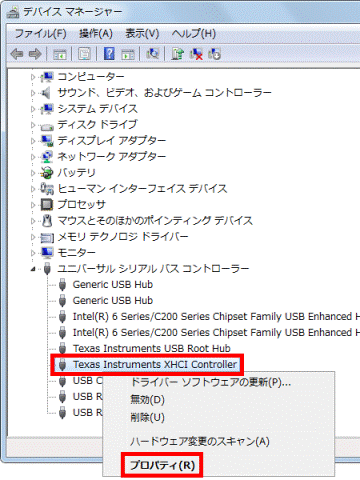This screenshot has width=360, height=480.
Task: Click the mouse icon for マウス category
Action: click(x=47, y=221)
